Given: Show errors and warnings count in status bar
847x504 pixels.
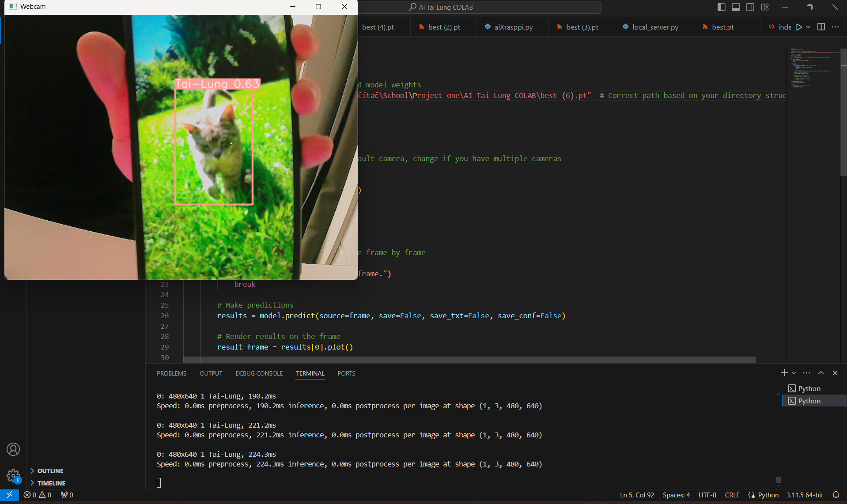Looking at the screenshot, I should coord(38,495).
